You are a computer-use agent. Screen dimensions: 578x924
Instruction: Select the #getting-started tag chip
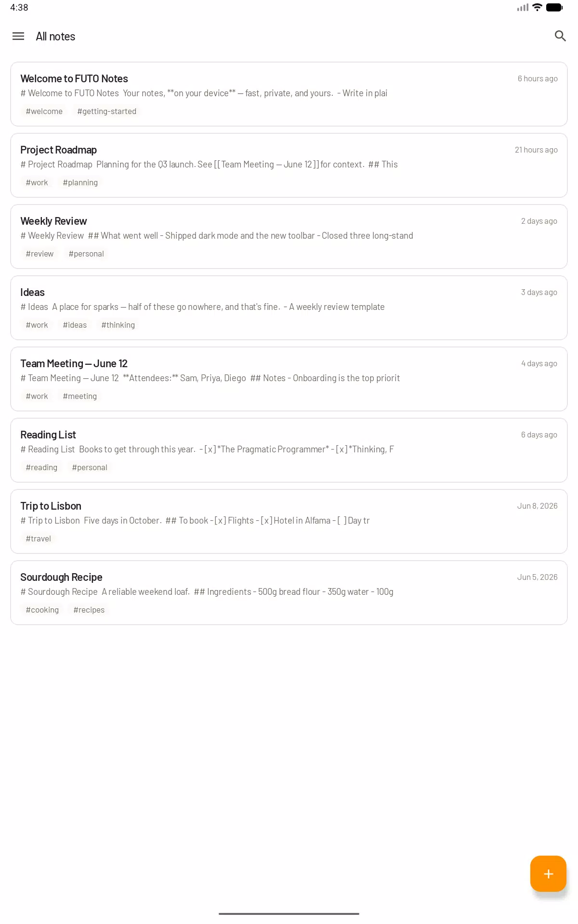107,111
